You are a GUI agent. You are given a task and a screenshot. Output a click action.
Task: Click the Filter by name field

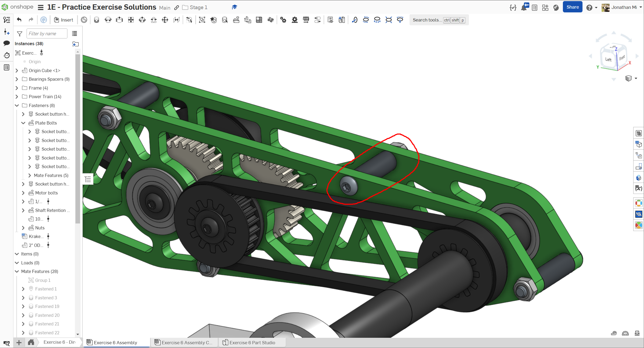(x=47, y=34)
